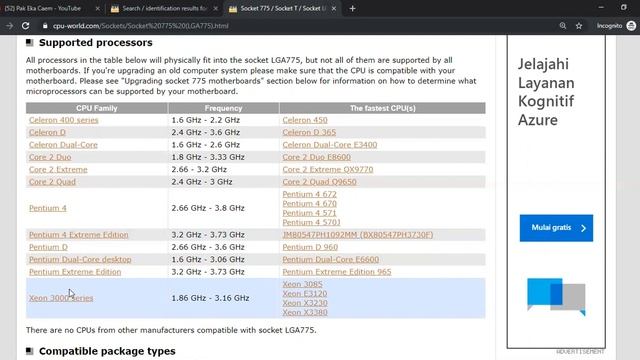Open the Celeron D 365 link

click(x=309, y=132)
